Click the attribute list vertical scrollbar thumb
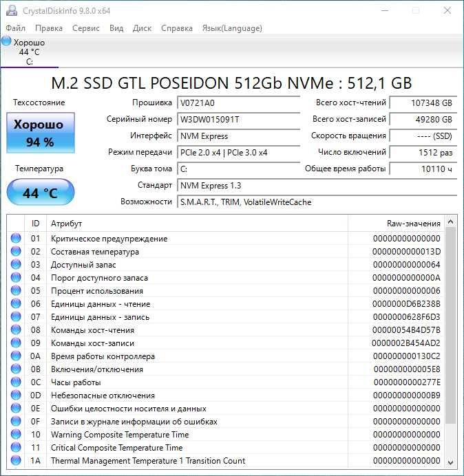 click(x=451, y=326)
